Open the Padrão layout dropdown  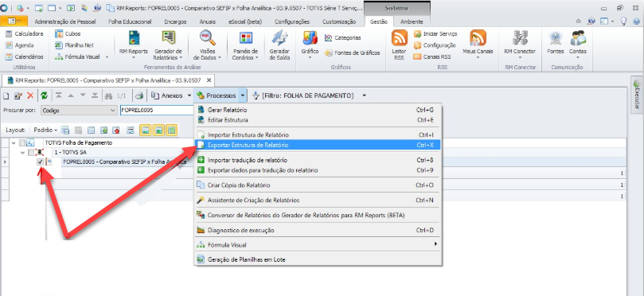pyautogui.click(x=45, y=130)
